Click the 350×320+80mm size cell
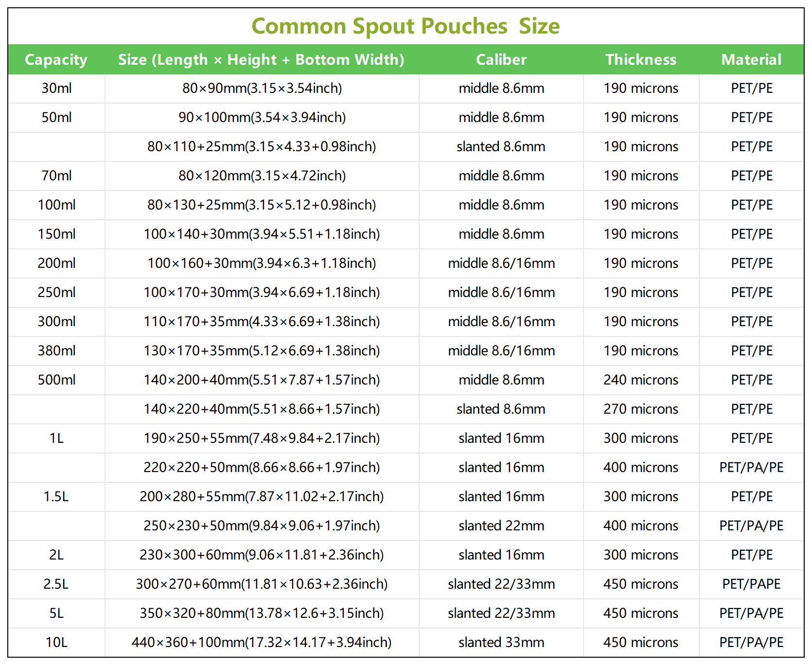This screenshot has height=665, width=812. [x=262, y=613]
